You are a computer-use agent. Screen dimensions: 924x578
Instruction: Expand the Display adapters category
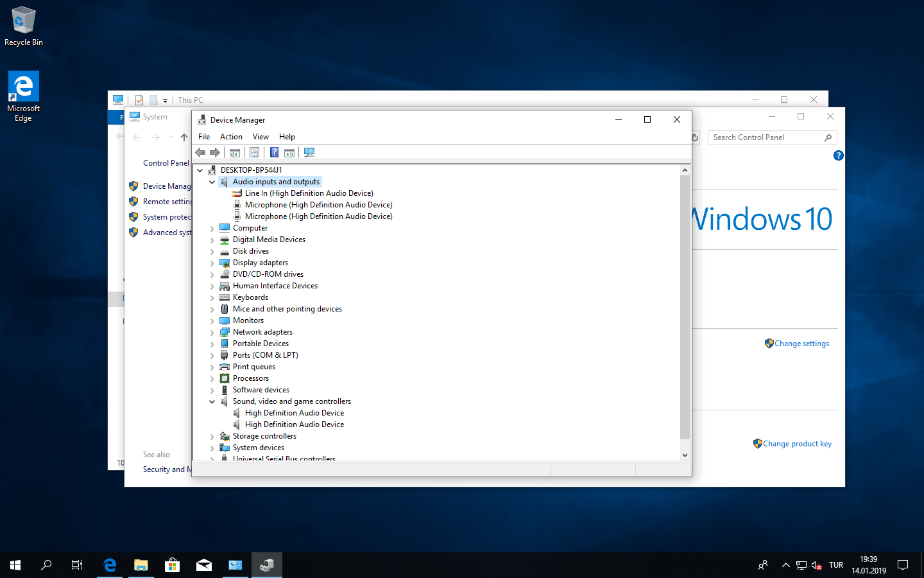(x=212, y=263)
